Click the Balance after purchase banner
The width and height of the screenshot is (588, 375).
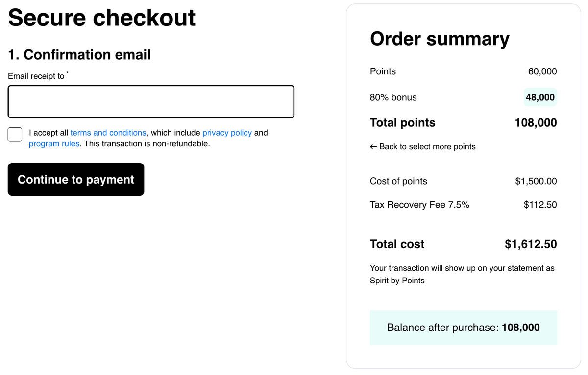tap(463, 327)
